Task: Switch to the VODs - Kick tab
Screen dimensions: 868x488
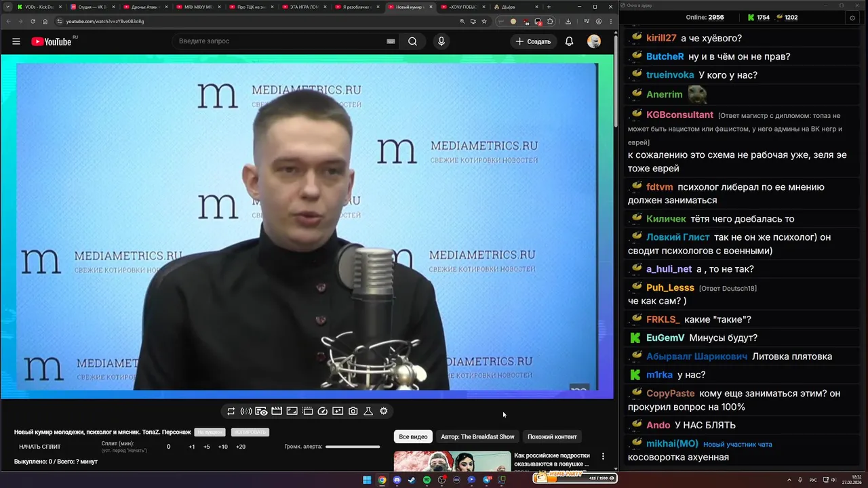Action: coord(39,7)
